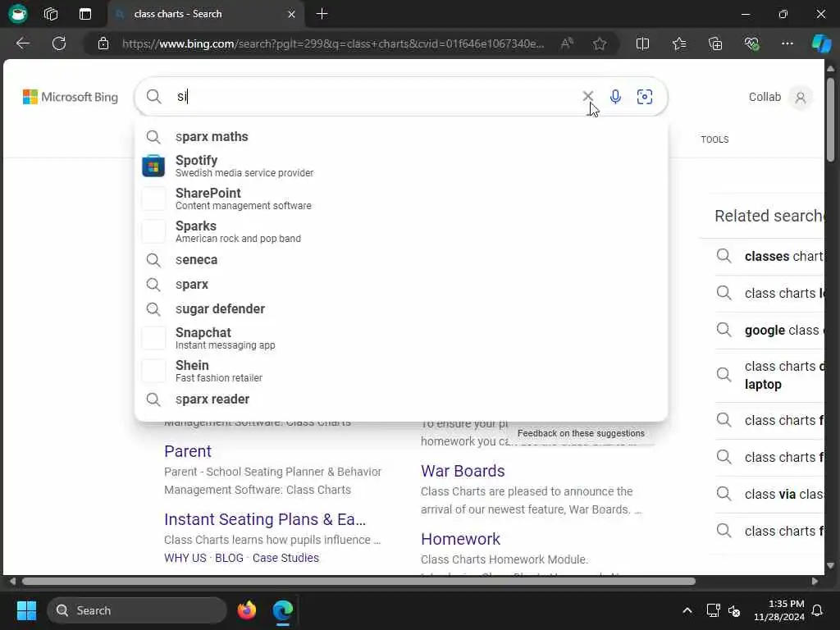Click inside the Bing search input field
The width and height of the screenshot is (840, 630).
point(375,97)
